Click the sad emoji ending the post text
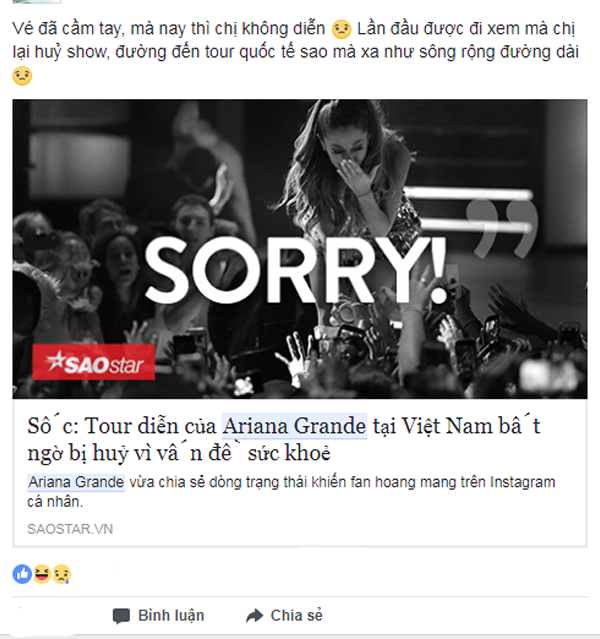 22,76
